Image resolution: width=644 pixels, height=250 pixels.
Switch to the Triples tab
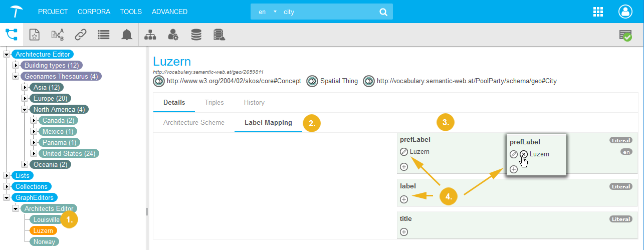pos(214,102)
